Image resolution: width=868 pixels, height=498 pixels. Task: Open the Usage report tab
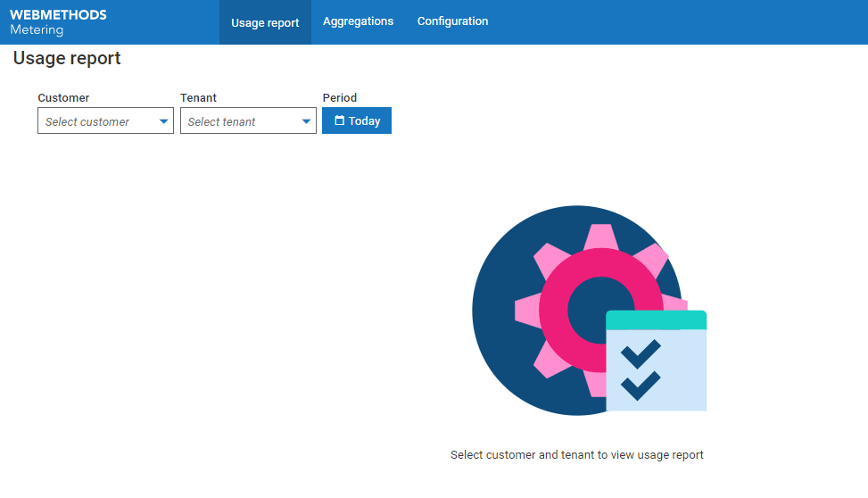pos(265,22)
